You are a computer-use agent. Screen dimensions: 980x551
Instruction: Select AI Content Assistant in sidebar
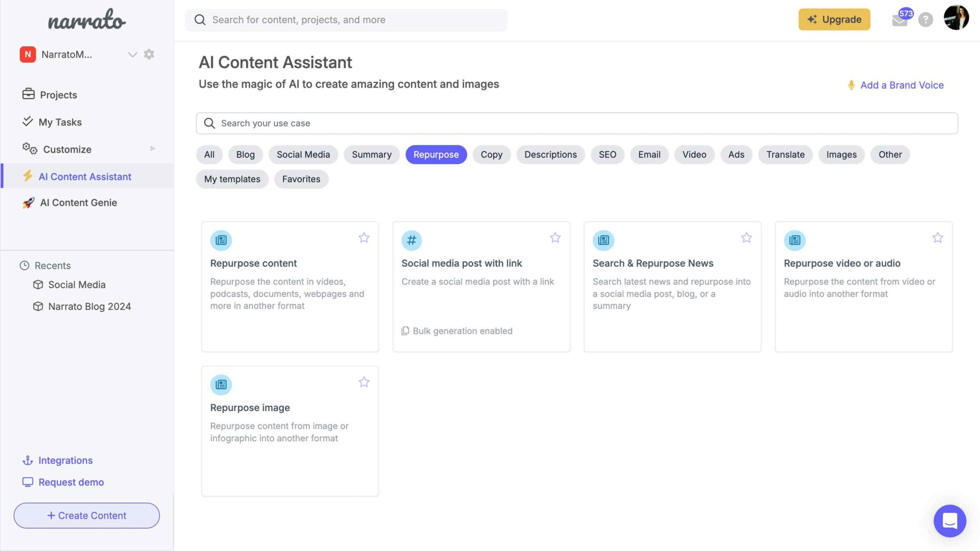point(87,176)
